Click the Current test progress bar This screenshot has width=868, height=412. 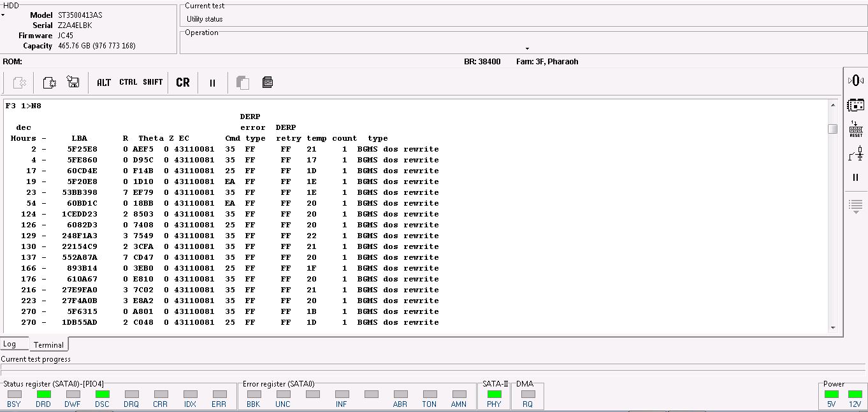[x=433, y=368]
